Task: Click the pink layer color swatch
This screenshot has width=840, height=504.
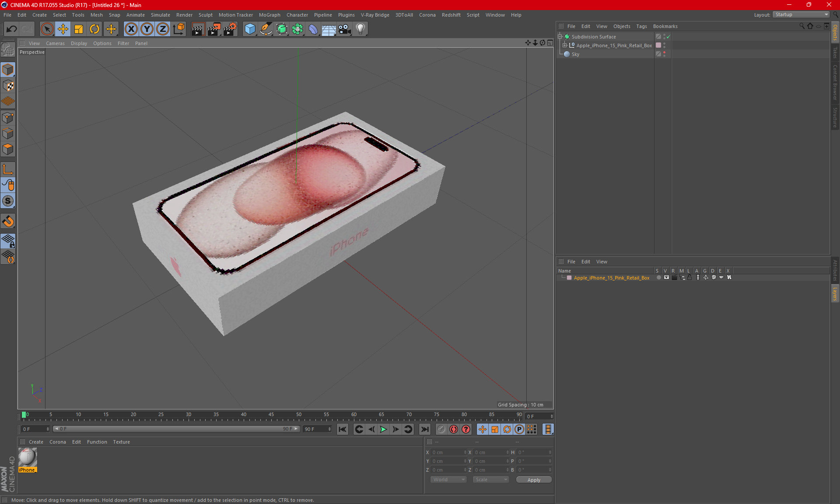Action: coord(569,278)
